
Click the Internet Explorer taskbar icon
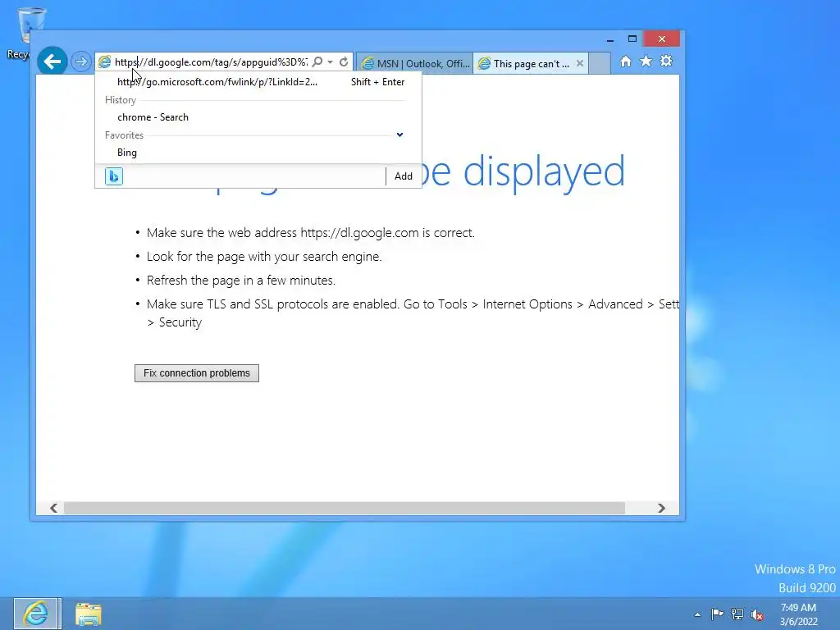coord(37,614)
